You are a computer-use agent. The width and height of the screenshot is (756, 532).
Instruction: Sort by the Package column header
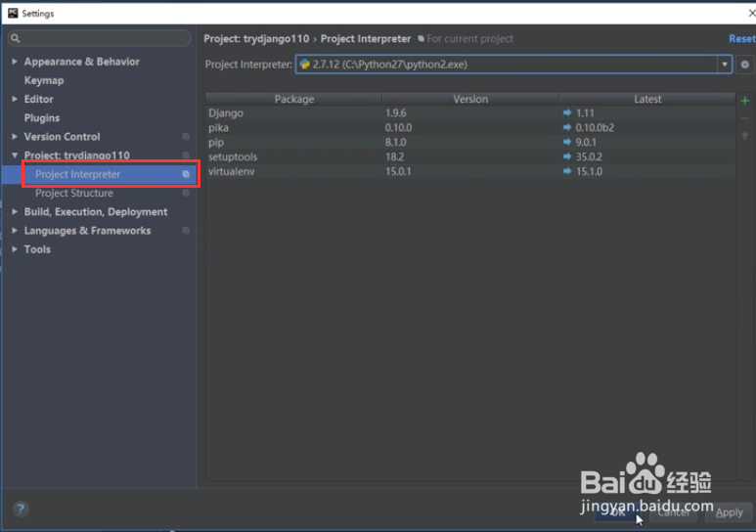pyautogui.click(x=294, y=99)
